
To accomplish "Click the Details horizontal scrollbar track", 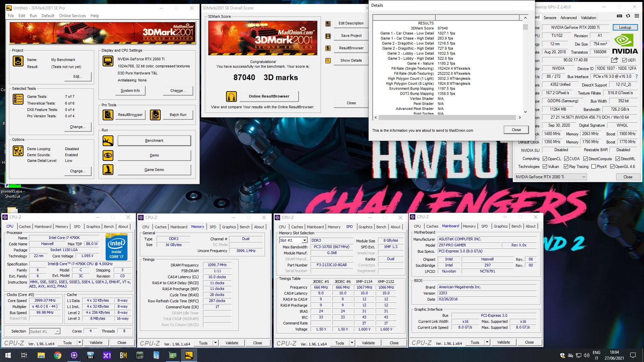I will pos(447,118).
